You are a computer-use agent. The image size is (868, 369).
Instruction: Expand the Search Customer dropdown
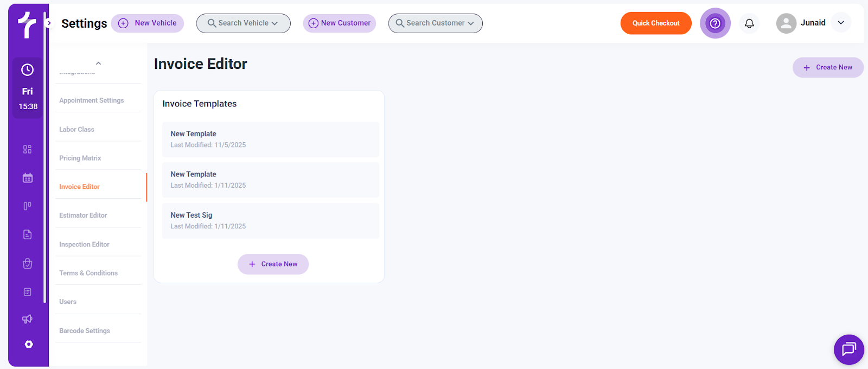click(435, 23)
